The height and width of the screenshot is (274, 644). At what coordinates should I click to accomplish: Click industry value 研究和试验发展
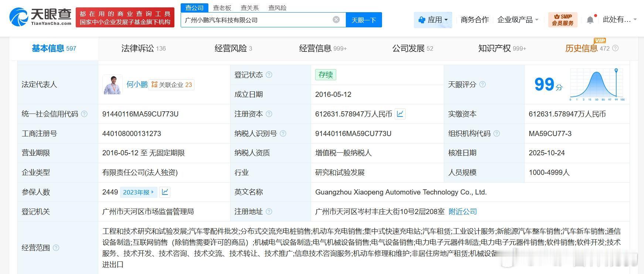point(340,172)
